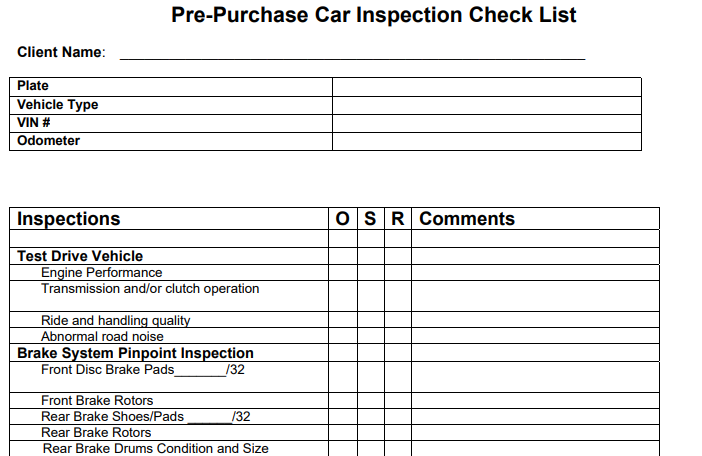
Task: Mark R for Front Brake Rotors
Action: (398, 401)
